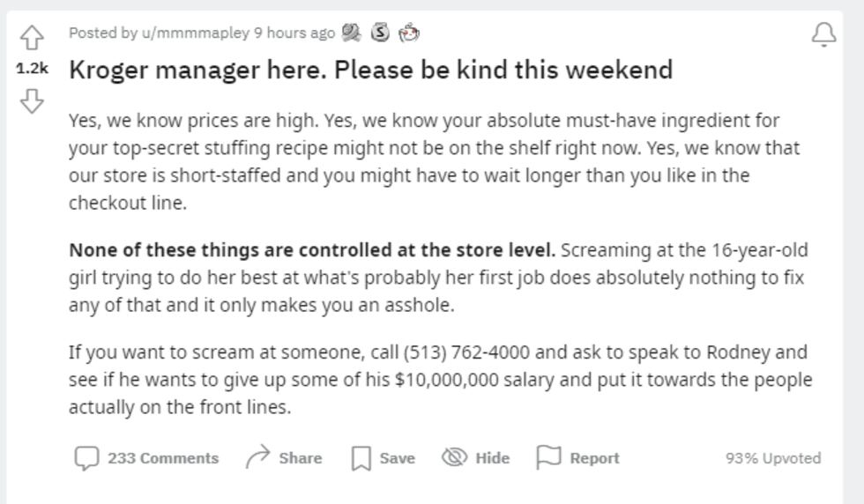The width and height of the screenshot is (864, 504).
Task: Click the Report flag icon
Action: (548, 457)
